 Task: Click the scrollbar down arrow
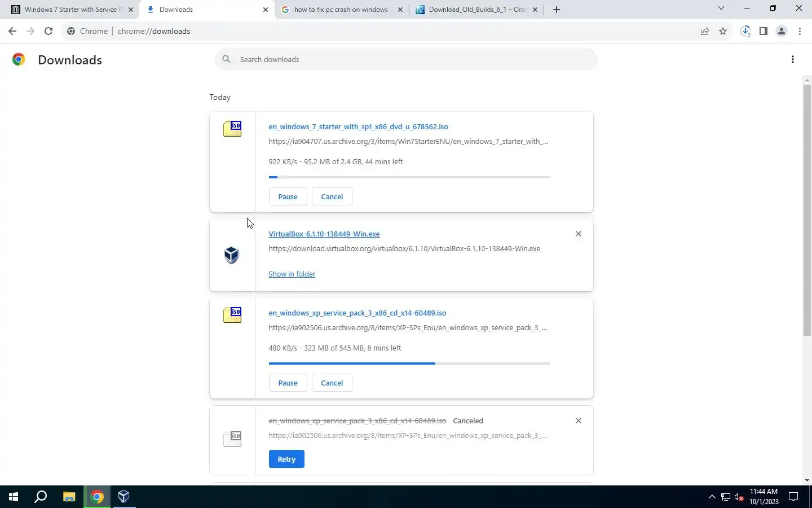click(807, 480)
